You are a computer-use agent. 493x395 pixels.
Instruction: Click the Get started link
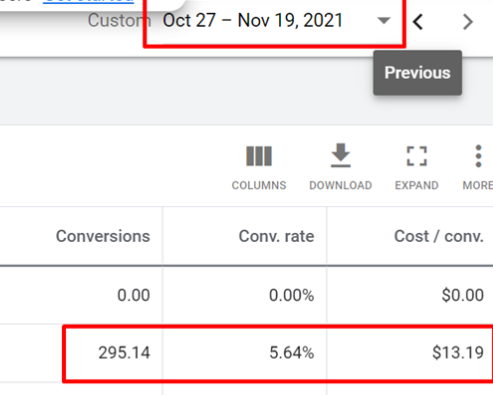[88, 1]
